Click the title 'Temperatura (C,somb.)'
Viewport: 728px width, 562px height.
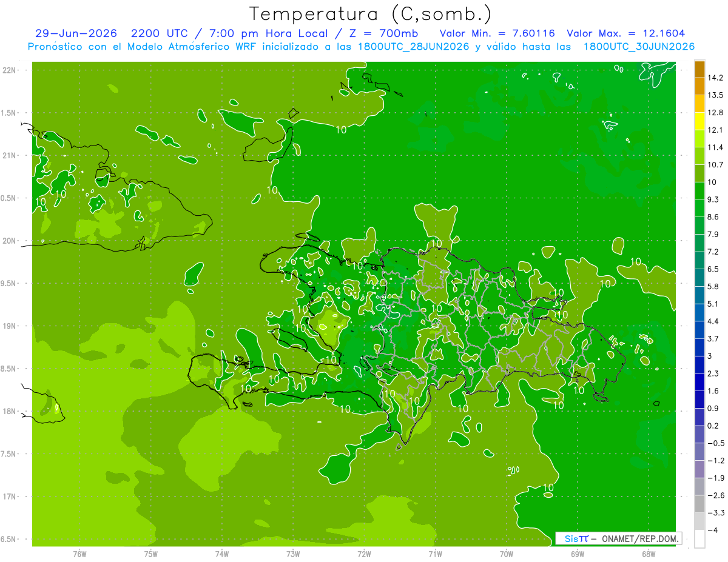pyautogui.click(x=370, y=14)
